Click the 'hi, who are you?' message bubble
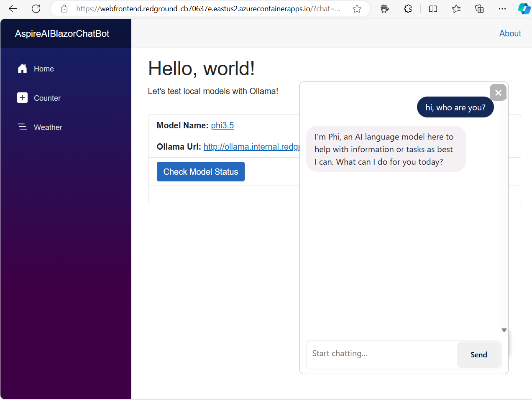532x400 pixels. coord(455,107)
